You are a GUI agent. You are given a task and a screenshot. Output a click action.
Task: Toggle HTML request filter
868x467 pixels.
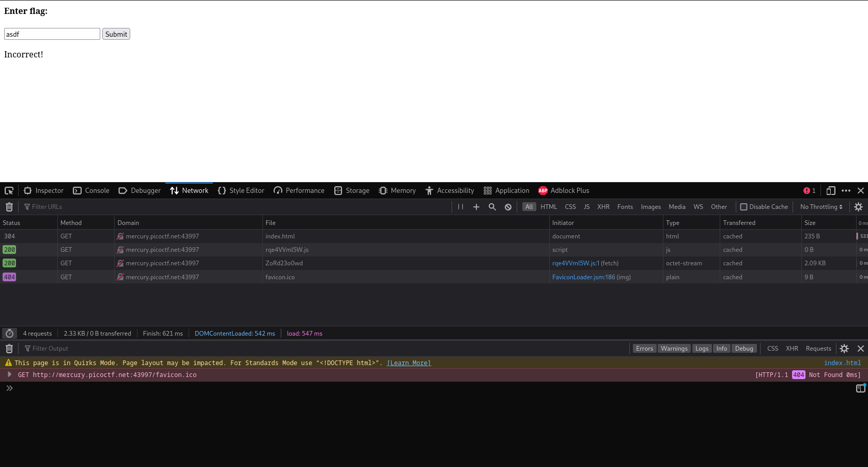[x=549, y=207]
